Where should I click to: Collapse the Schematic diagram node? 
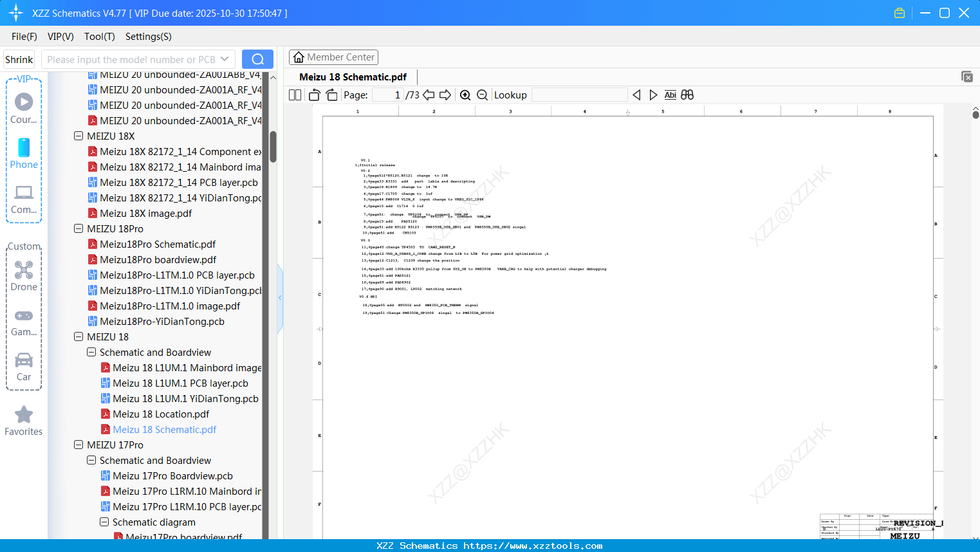(104, 522)
